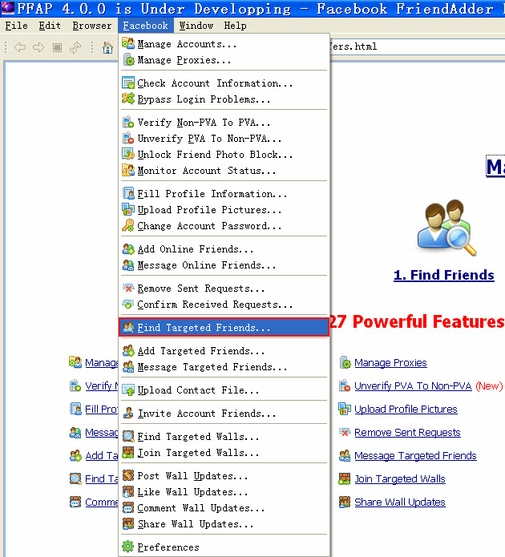Choose Message Targeted Friends... menu item
Screen dimensions: 505x557
224,367
